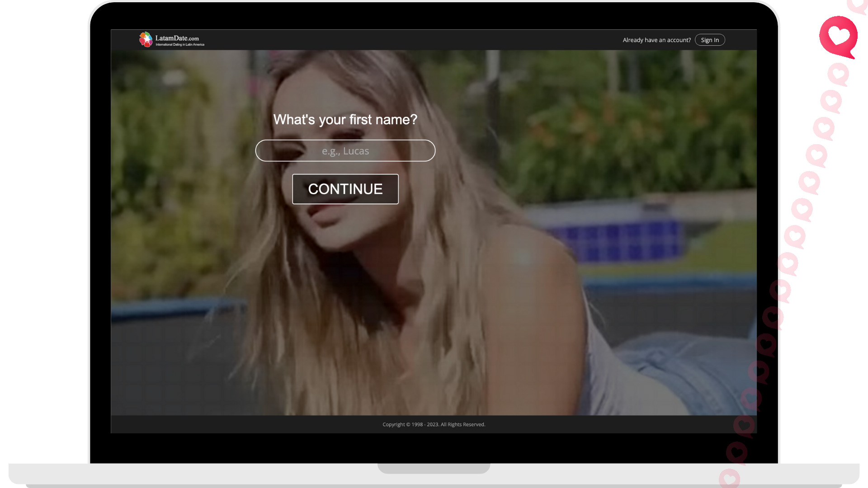
Task: Click the What's your first name heading
Action: tap(345, 120)
